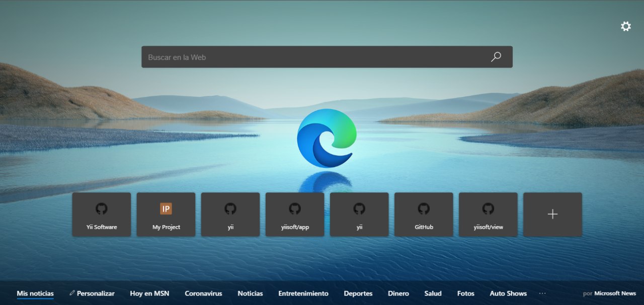Click Personalizar with pencil icon
Image resolution: width=644 pixels, height=305 pixels.
pyautogui.click(x=92, y=293)
